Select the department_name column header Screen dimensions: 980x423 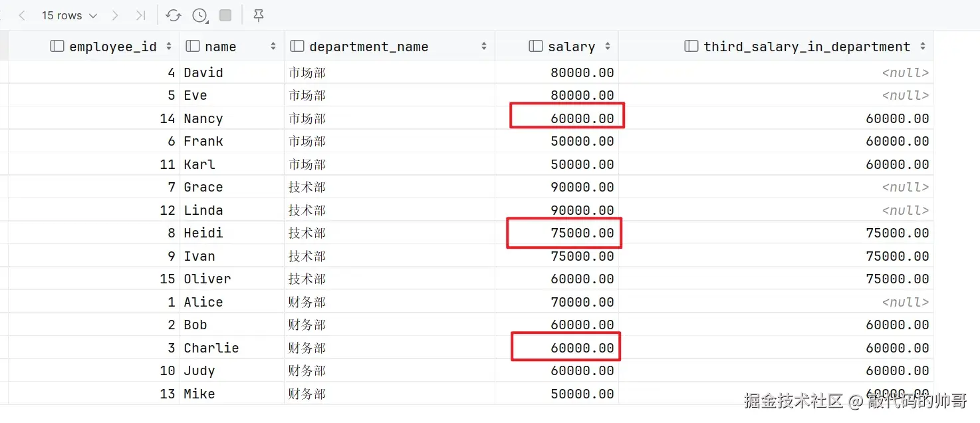[390, 47]
